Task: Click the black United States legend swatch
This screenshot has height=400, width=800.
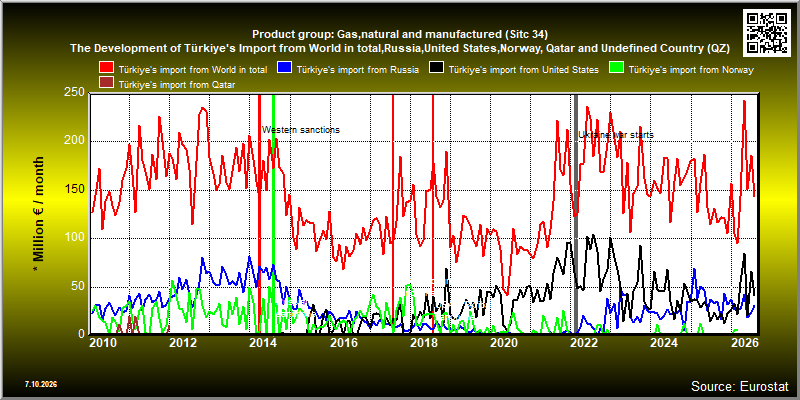Action: click(436, 69)
